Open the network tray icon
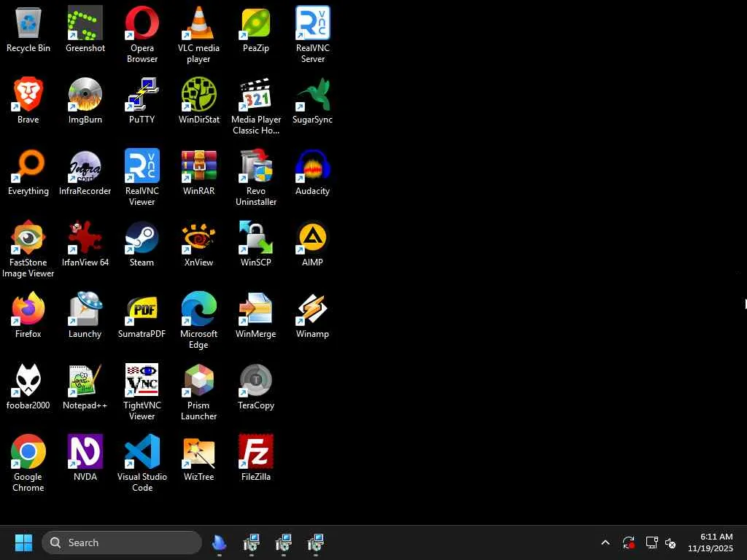 [x=651, y=542]
